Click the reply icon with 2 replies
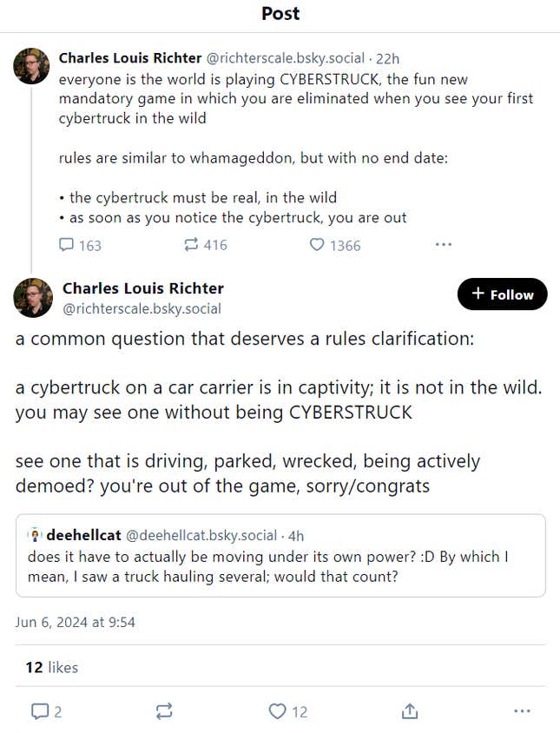560x733 pixels. click(x=40, y=711)
